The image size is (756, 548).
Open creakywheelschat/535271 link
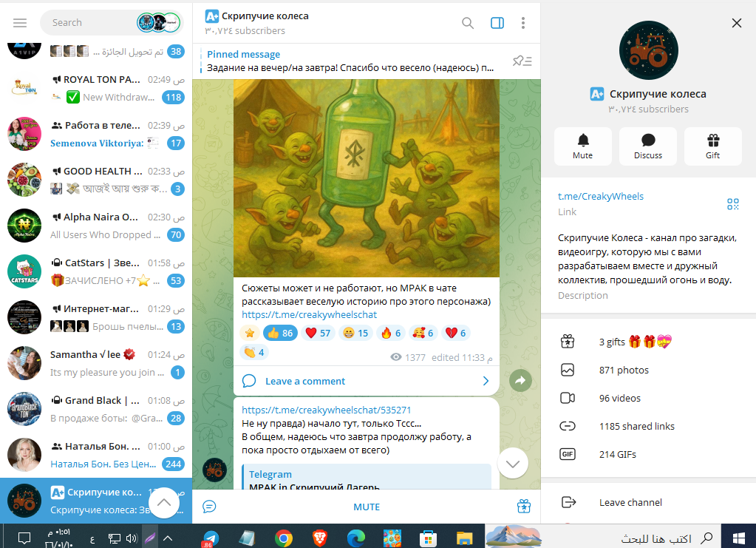click(326, 410)
